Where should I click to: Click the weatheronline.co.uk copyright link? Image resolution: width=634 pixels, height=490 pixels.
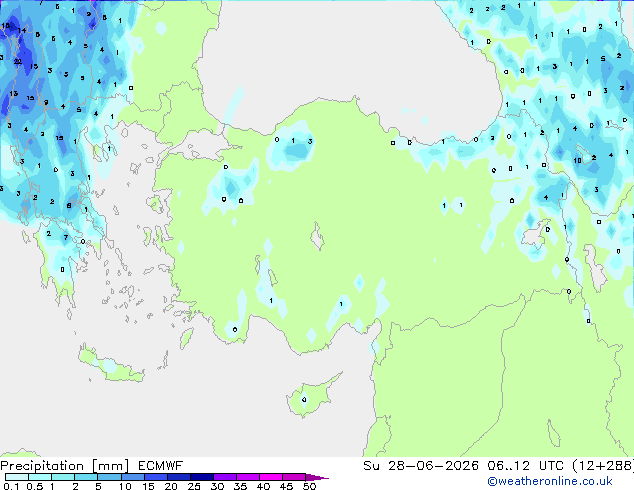(550, 481)
